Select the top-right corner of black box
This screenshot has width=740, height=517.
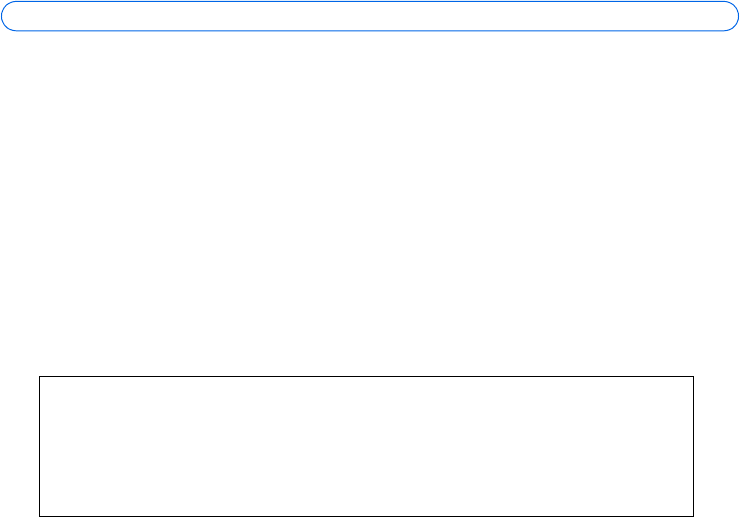click(693, 377)
